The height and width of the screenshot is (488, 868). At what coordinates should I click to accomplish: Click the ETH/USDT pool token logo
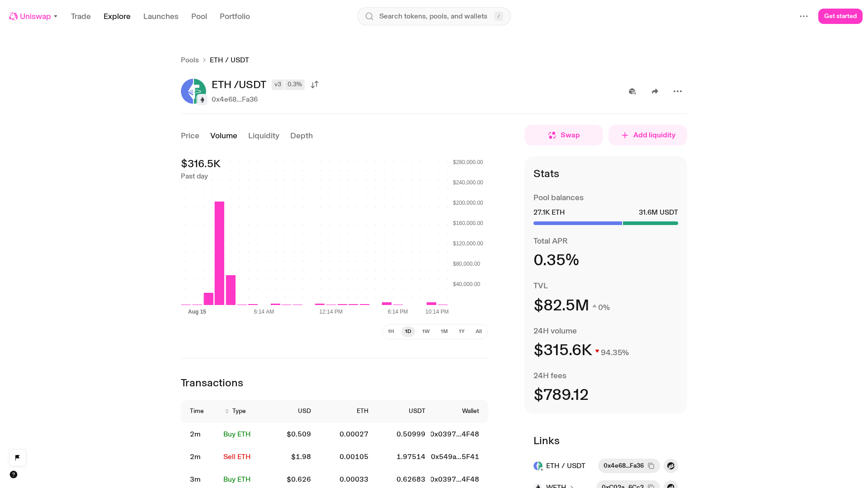[193, 91]
